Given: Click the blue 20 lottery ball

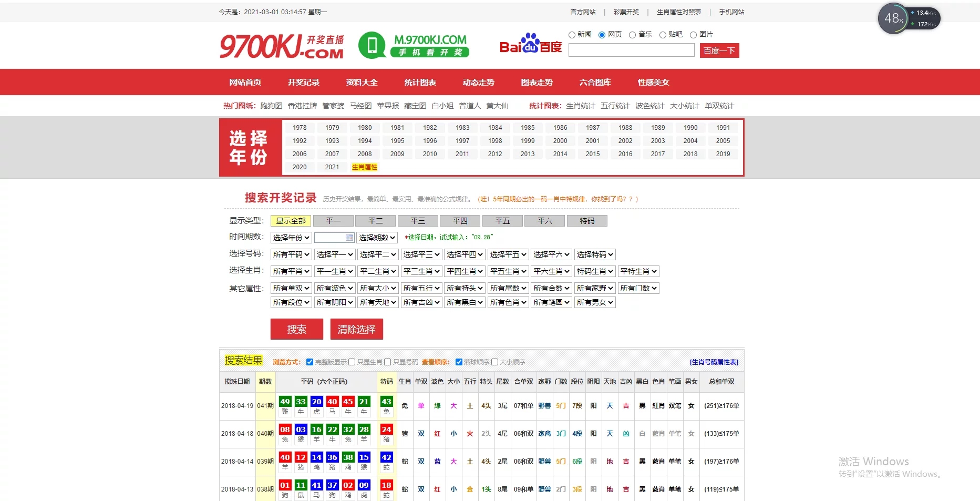Looking at the screenshot, I should (x=316, y=402).
